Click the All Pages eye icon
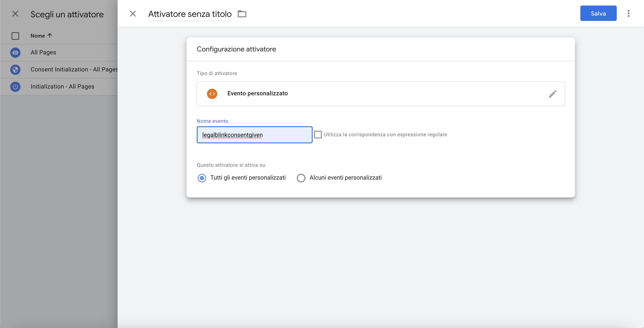The width and height of the screenshot is (644, 328). [15, 53]
